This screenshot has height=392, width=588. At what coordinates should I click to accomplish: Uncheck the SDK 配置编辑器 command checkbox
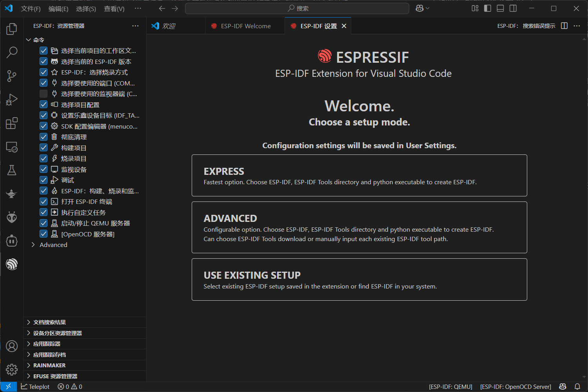pyautogui.click(x=43, y=126)
